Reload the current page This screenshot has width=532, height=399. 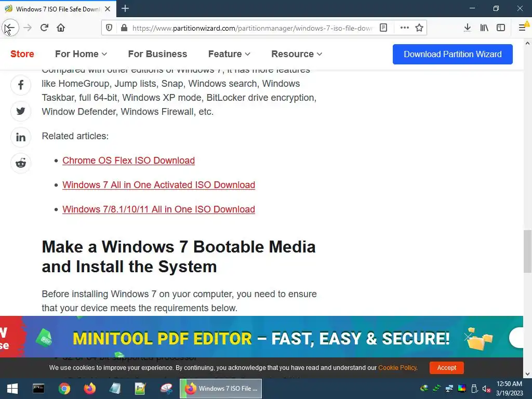click(44, 28)
